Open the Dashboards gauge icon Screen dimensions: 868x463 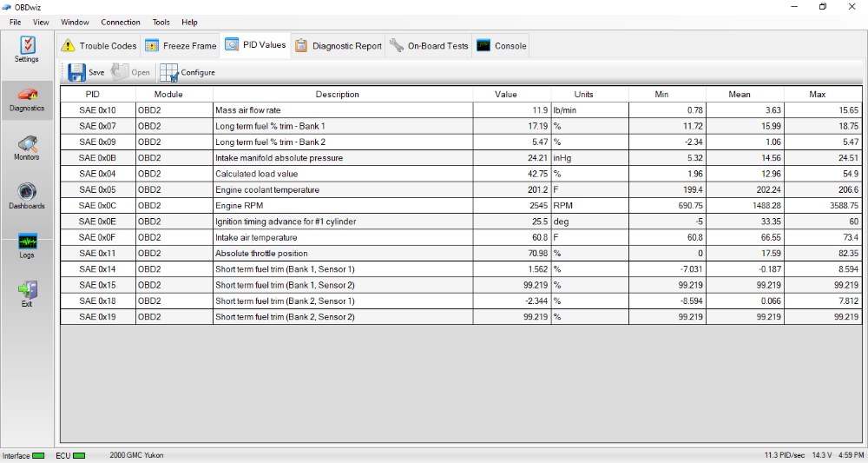coord(27,192)
